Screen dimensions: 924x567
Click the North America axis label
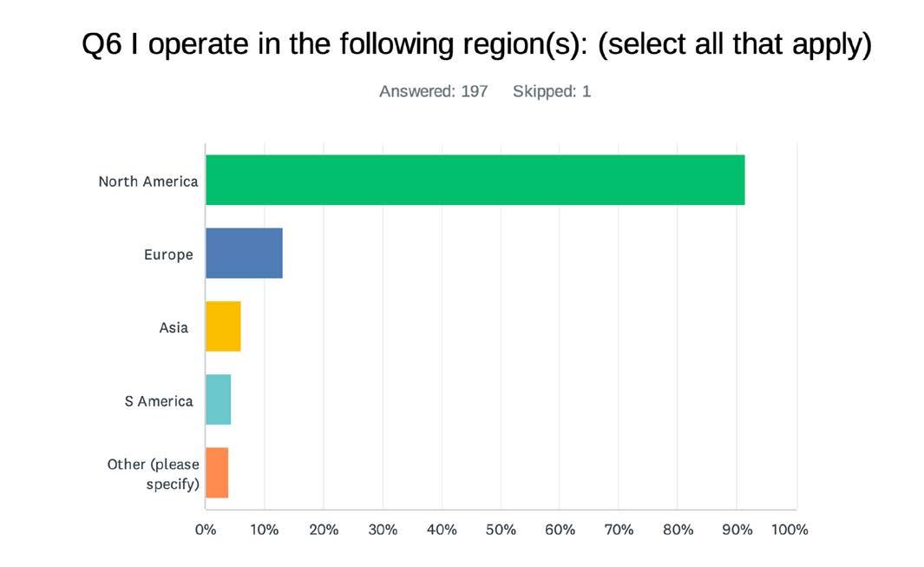[x=148, y=181]
